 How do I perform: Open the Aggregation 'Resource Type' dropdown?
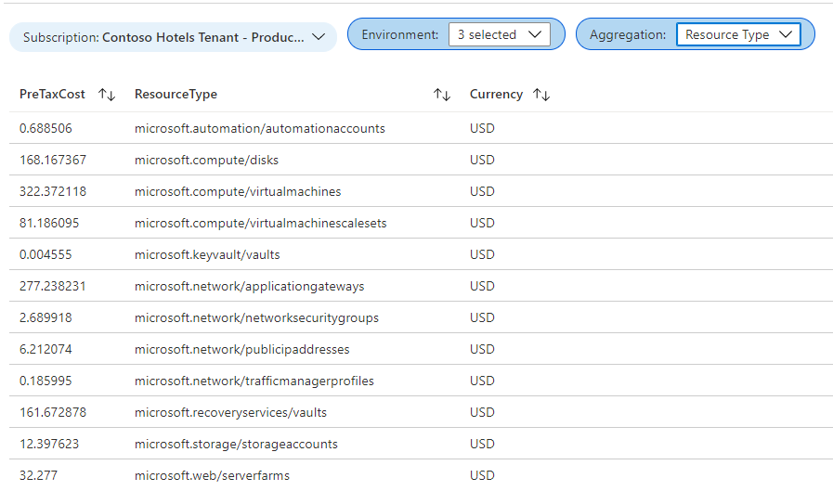[738, 34]
